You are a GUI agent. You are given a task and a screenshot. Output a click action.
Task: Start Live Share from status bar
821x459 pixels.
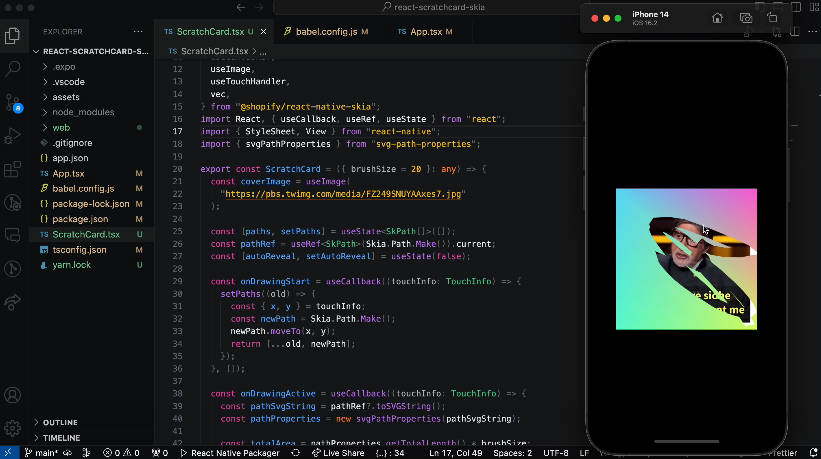pyautogui.click(x=338, y=453)
